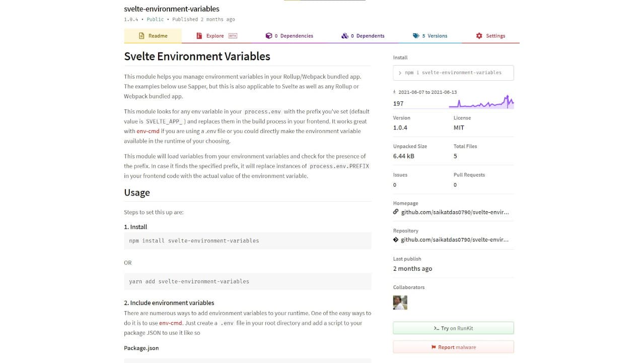Click the npm install code block
Screen dimensions: 644x363
[247, 241]
